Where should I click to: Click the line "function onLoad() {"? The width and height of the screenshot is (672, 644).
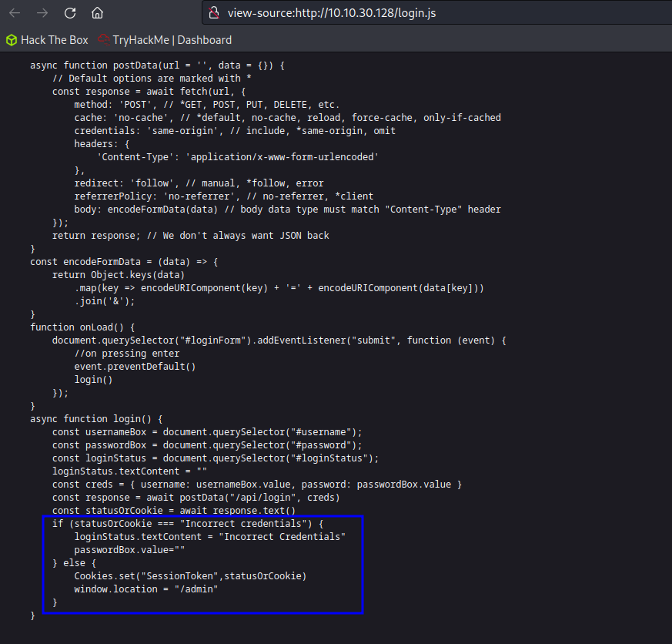(x=82, y=327)
